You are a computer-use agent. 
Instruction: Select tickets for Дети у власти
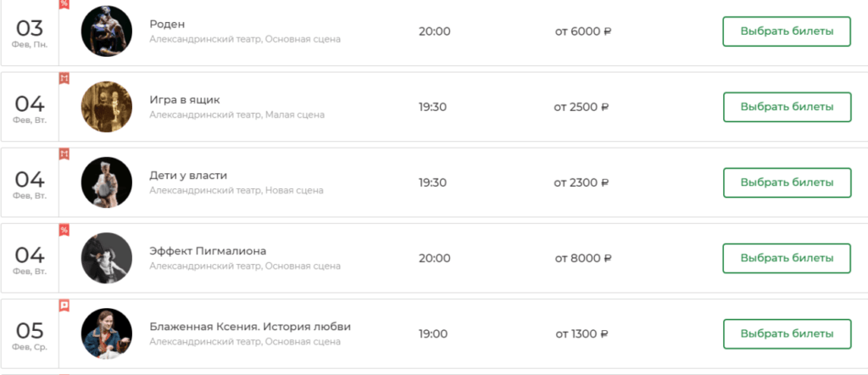[x=786, y=182]
